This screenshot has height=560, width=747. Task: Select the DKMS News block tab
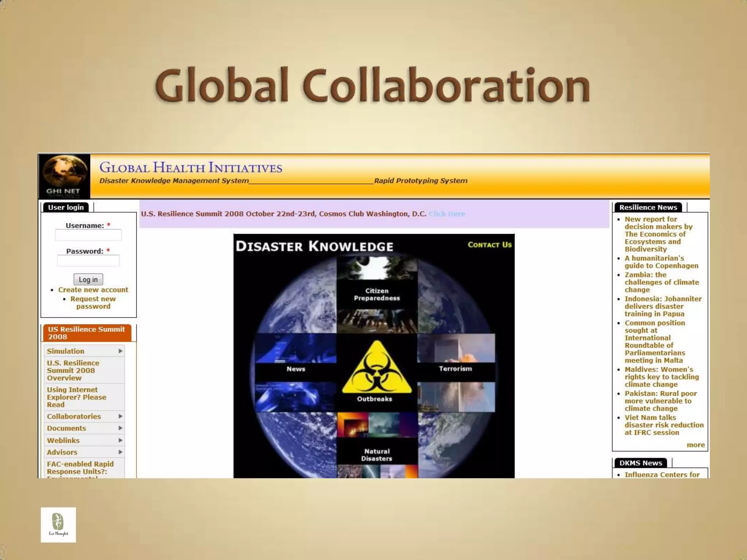click(640, 463)
